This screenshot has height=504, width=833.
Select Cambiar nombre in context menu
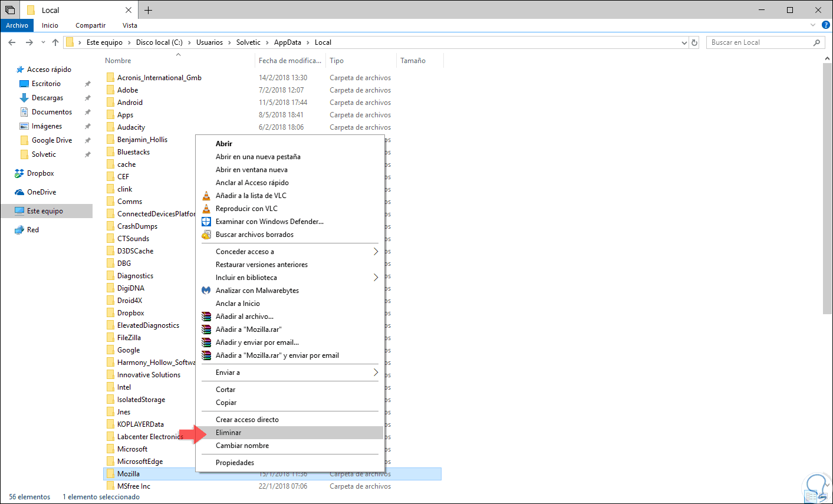click(289, 446)
